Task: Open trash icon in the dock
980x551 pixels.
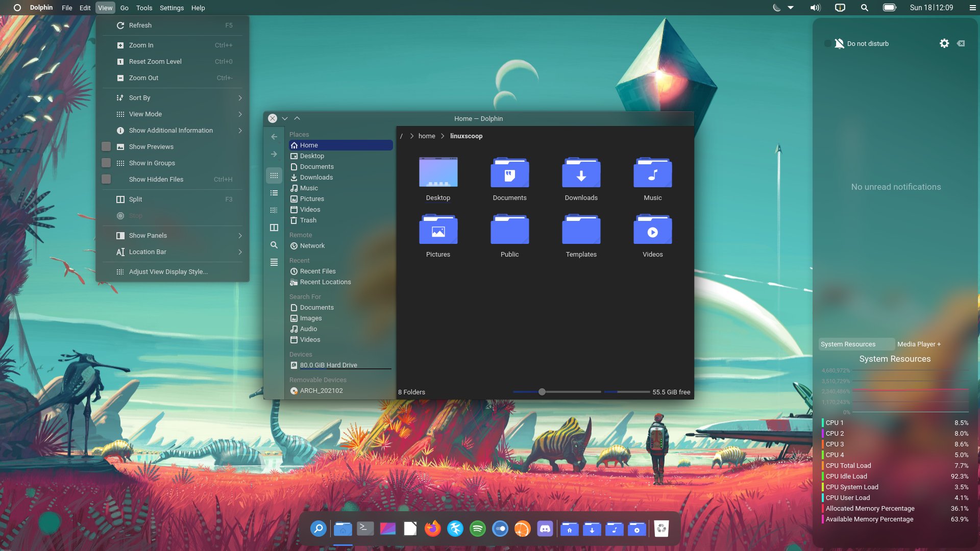Action: pos(661,529)
